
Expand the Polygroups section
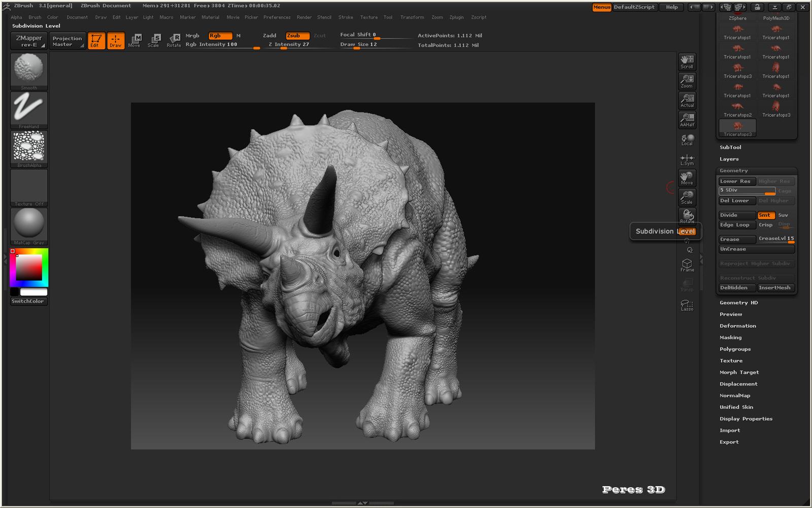pos(735,350)
